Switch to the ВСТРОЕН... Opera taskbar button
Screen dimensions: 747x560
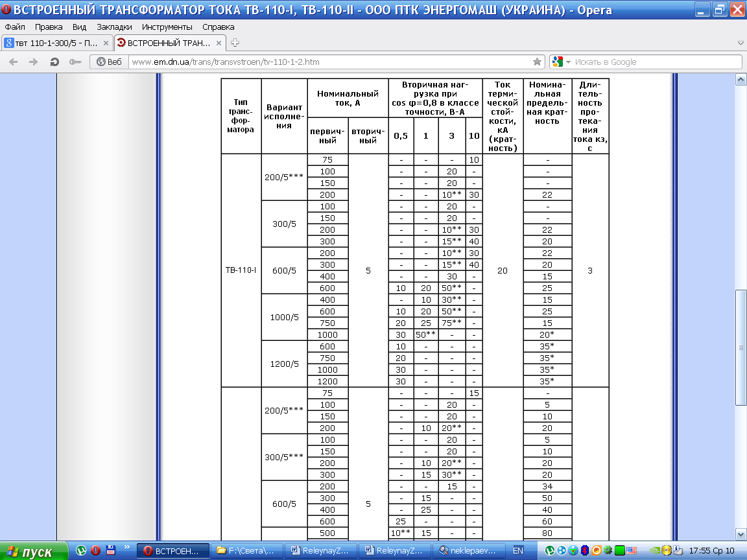tap(173, 551)
